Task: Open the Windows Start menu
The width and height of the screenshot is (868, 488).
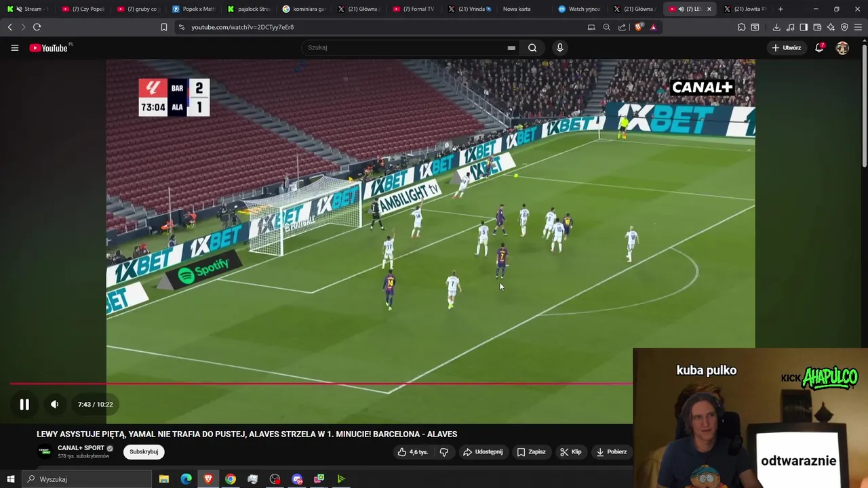Action: click(x=10, y=479)
